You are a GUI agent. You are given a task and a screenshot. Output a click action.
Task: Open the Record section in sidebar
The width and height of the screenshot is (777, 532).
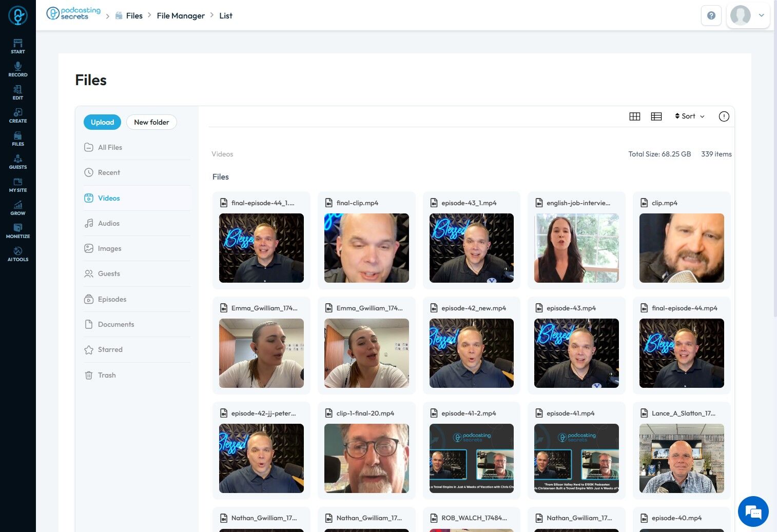[18, 69]
